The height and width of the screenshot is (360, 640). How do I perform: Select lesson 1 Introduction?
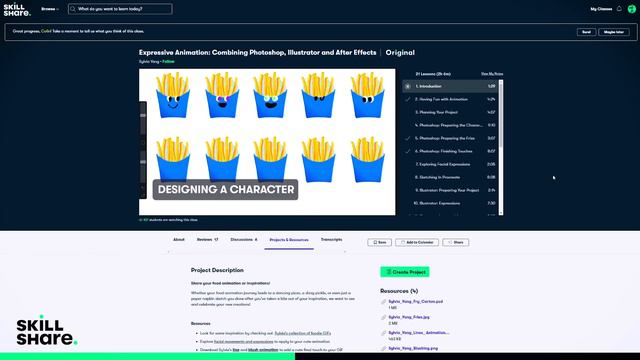(x=450, y=87)
